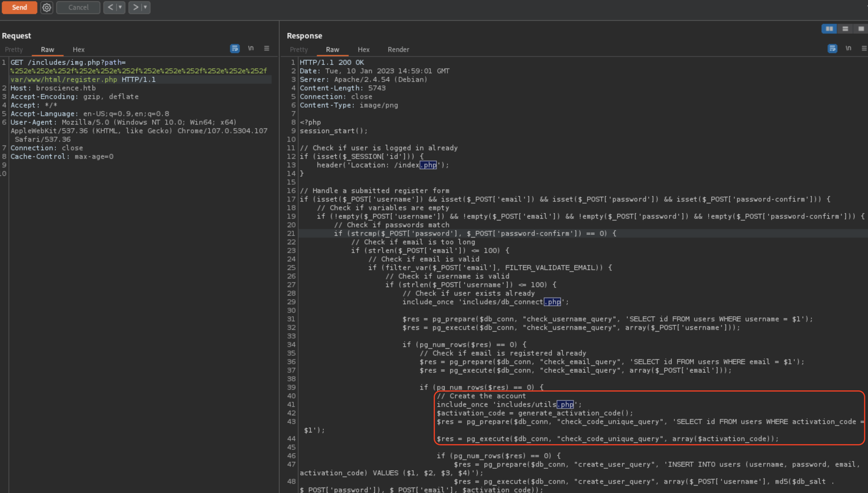Toggle line wrap in Response panel
868x493 pixels.
tap(832, 49)
